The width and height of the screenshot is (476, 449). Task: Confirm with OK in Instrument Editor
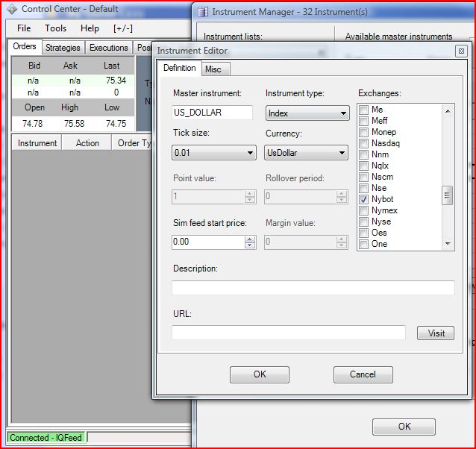(x=260, y=374)
